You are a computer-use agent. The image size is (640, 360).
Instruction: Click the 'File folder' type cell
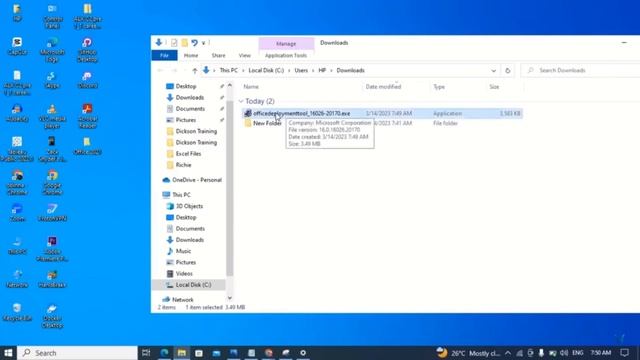(x=445, y=123)
